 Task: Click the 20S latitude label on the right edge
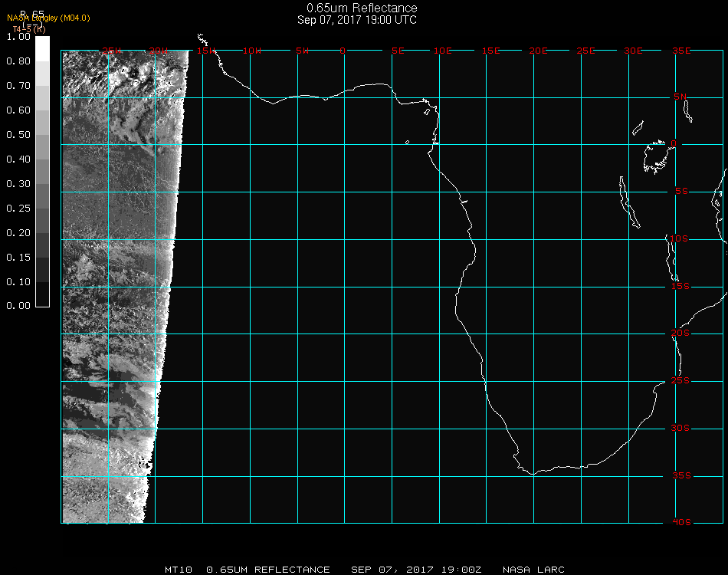pyautogui.click(x=680, y=333)
